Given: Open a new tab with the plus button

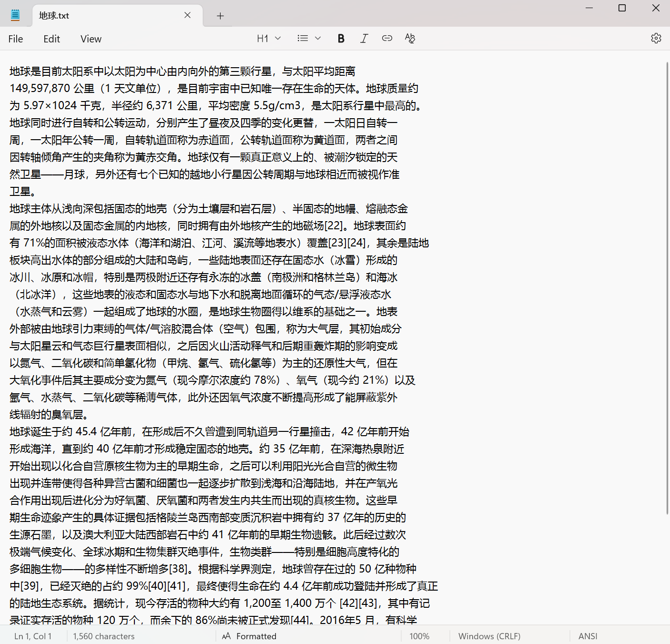Looking at the screenshot, I should click(x=220, y=16).
